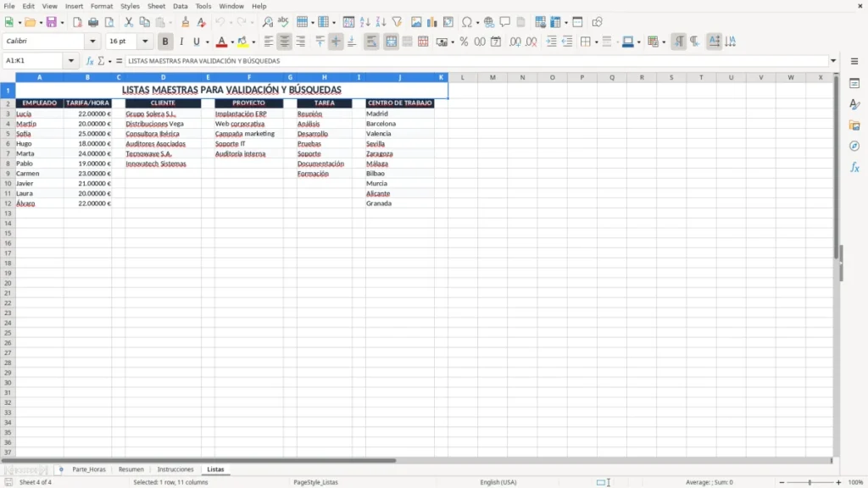The width and height of the screenshot is (868, 488).
Task: Select the column M header
Action: pos(492,77)
